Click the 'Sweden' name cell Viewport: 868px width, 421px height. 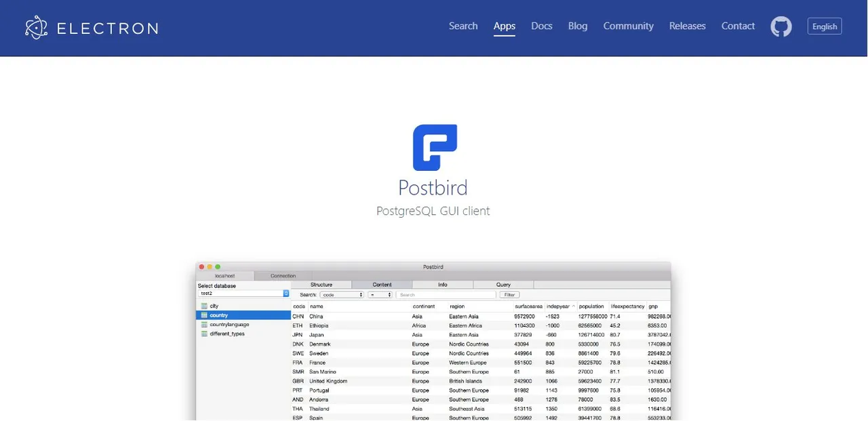[x=319, y=353]
